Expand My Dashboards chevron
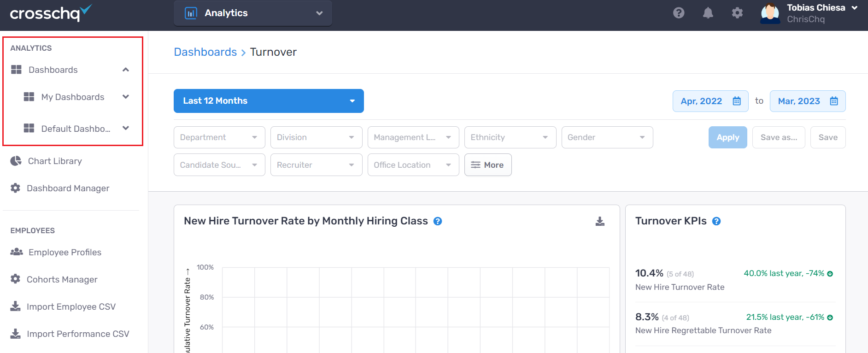 point(126,97)
